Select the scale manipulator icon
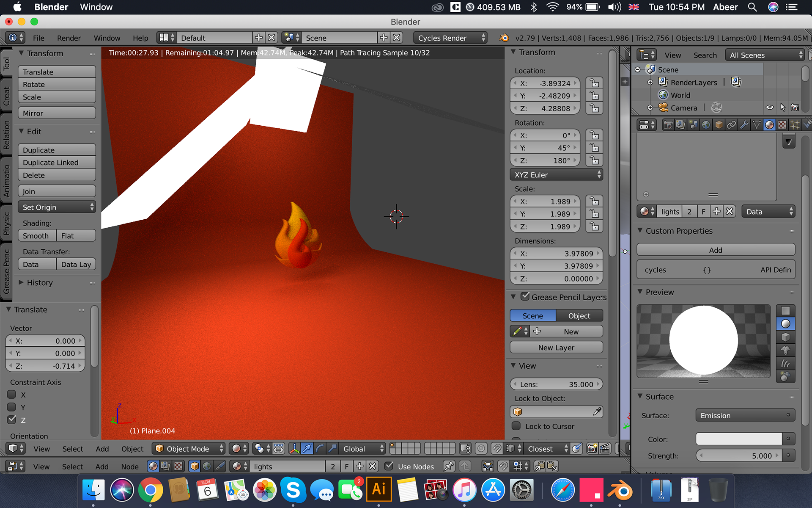 (x=332, y=449)
